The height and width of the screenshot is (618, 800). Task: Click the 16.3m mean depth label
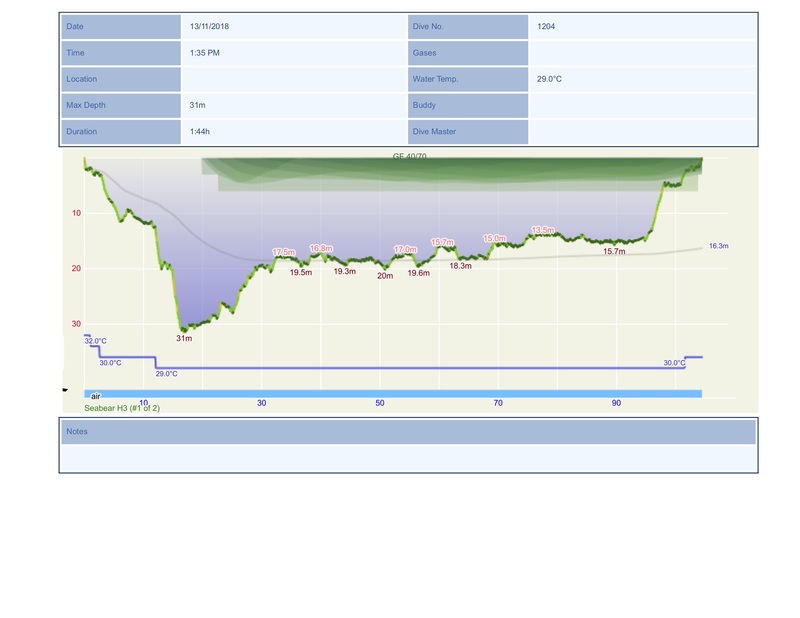[719, 245]
